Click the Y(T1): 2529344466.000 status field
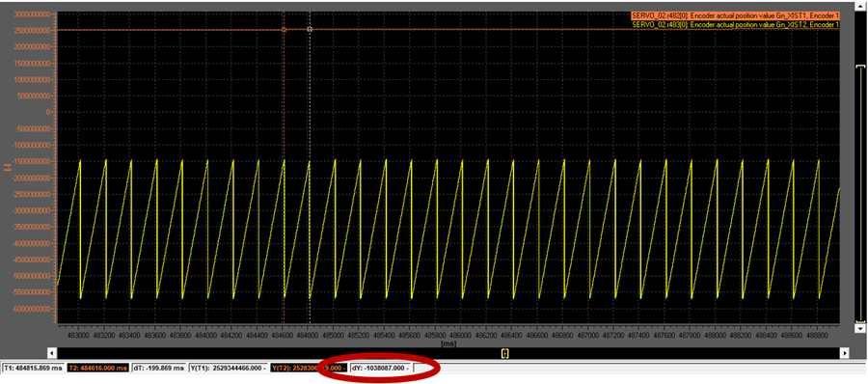 pyautogui.click(x=229, y=368)
